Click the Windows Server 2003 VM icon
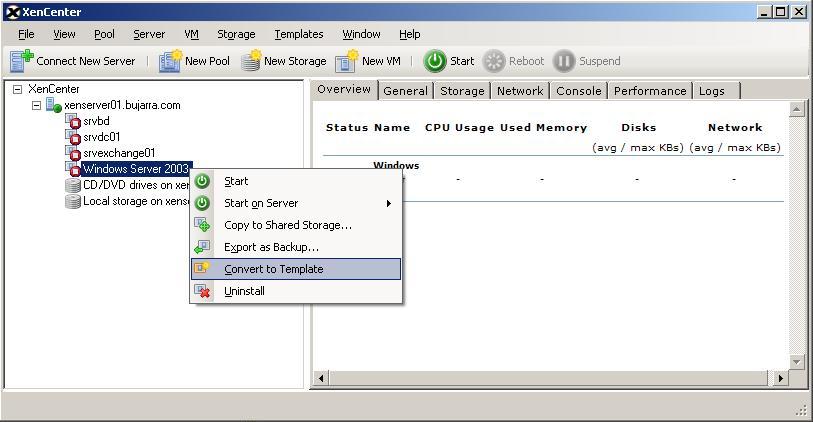Viewport: 813px width, 422px height. tap(73, 169)
